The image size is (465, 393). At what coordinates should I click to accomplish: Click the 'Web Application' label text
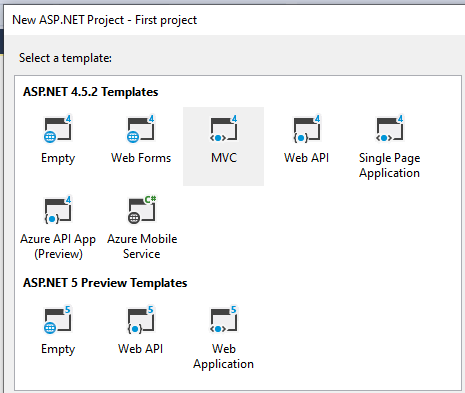[223, 356]
